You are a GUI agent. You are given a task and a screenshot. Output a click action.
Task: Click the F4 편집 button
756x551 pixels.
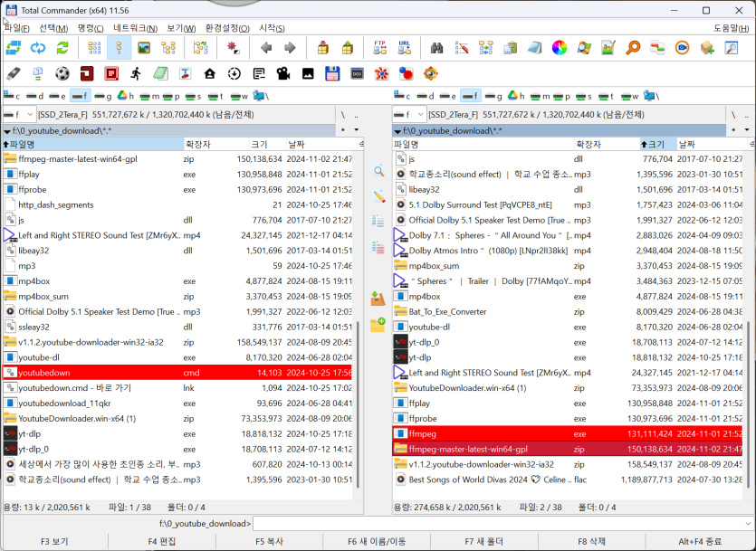(x=161, y=541)
